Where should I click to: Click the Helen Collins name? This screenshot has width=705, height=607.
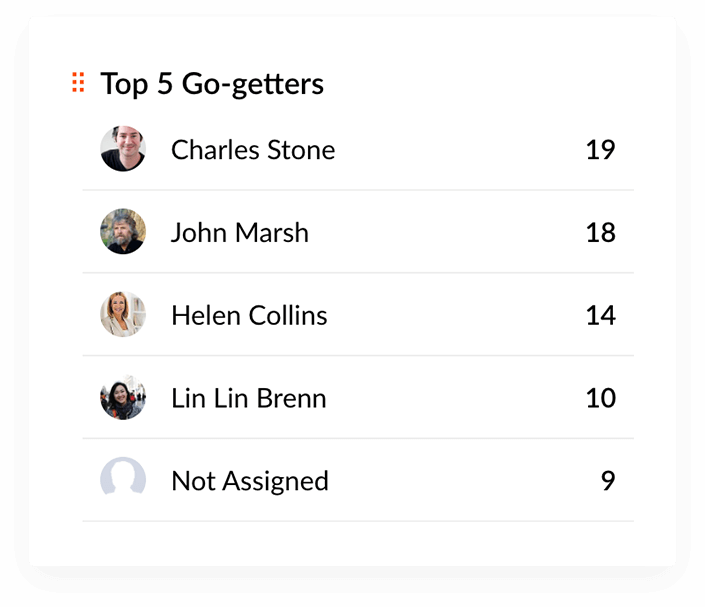click(249, 316)
